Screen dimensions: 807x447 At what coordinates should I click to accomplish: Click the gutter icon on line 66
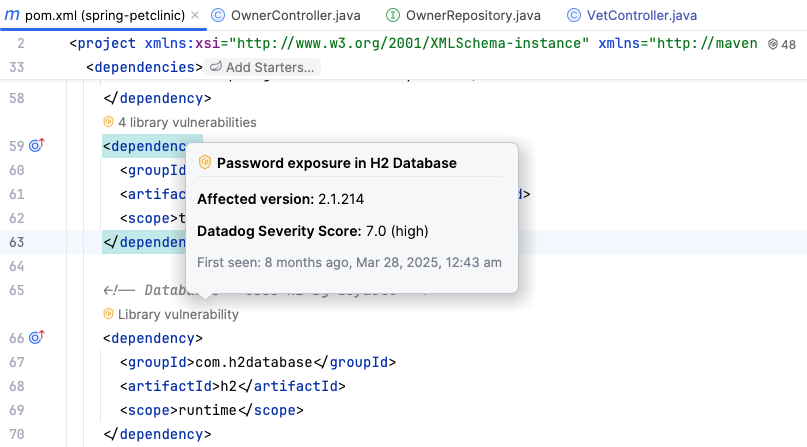tap(37, 338)
